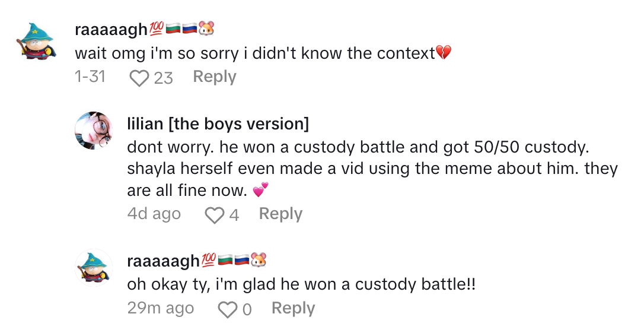Select the "wait omg i'm so sorry" comment text

[x=255, y=53]
